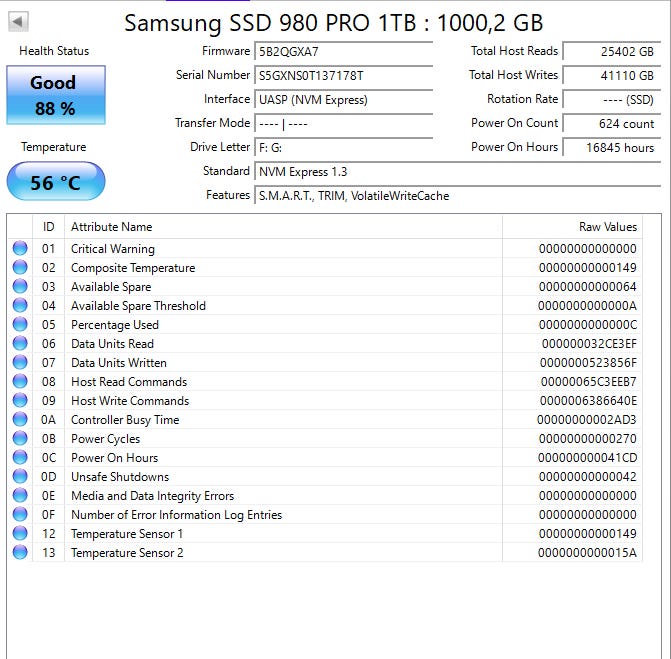Viewport: 671px width, 659px height.
Task: Click the status orb for Unsafe Shutdowns
Action: (20, 476)
